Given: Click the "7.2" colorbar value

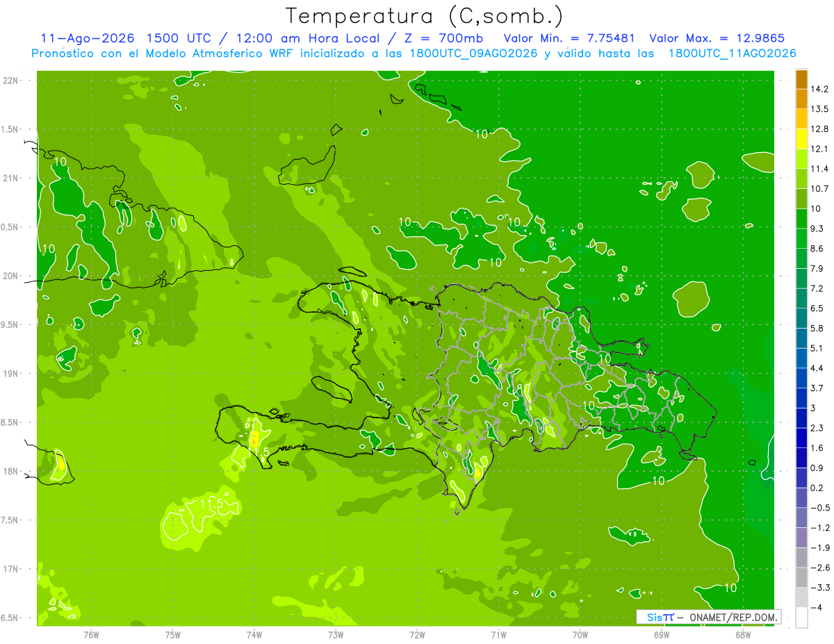Looking at the screenshot, I should 817,288.
